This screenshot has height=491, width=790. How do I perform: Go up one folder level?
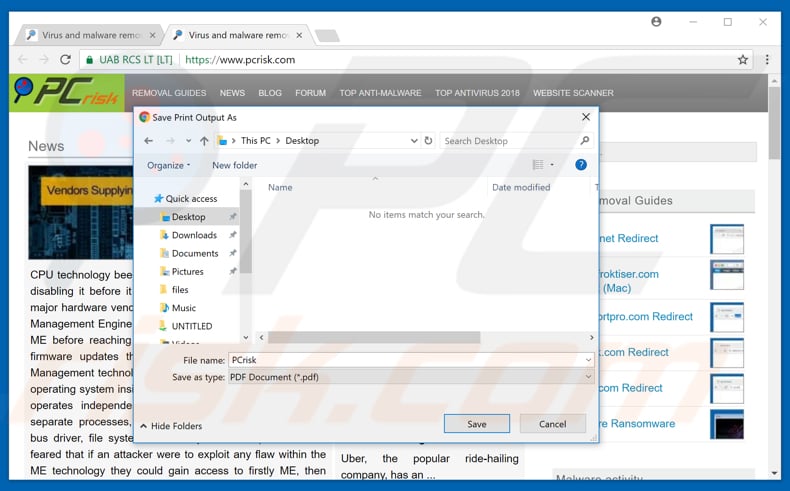pyautogui.click(x=204, y=141)
